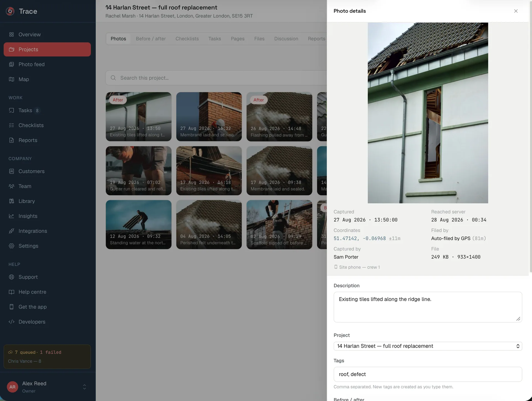
Task: Click the Map icon in sidebar
Action: tap(11, 79)
